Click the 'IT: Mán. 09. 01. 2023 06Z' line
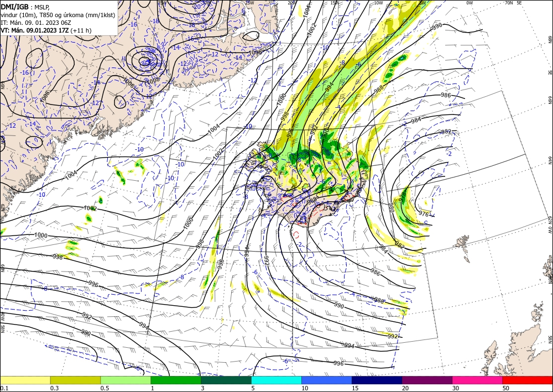 click(x=36, y=23)
